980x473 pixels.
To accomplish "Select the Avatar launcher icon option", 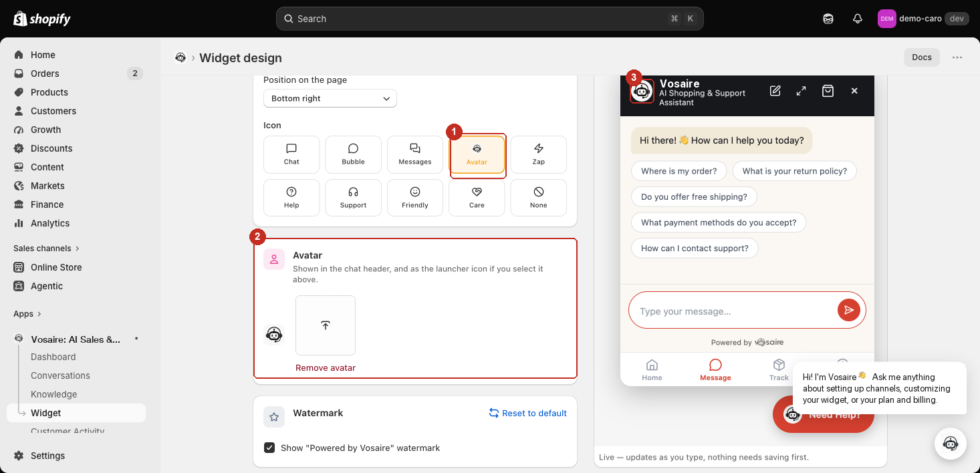I will (x=477, y=154).
